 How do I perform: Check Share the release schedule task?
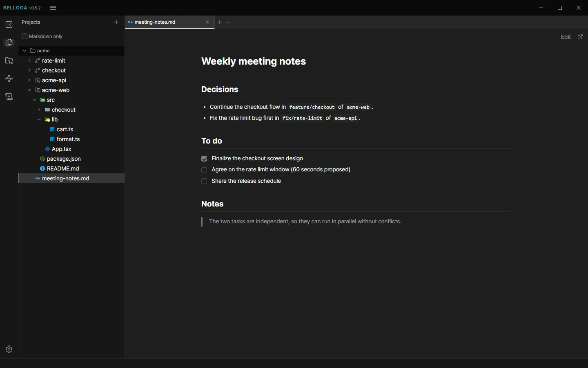point(205,181)
